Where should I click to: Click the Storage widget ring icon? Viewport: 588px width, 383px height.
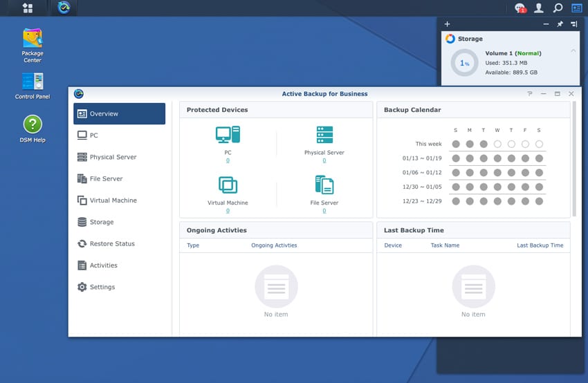point(450,39)
